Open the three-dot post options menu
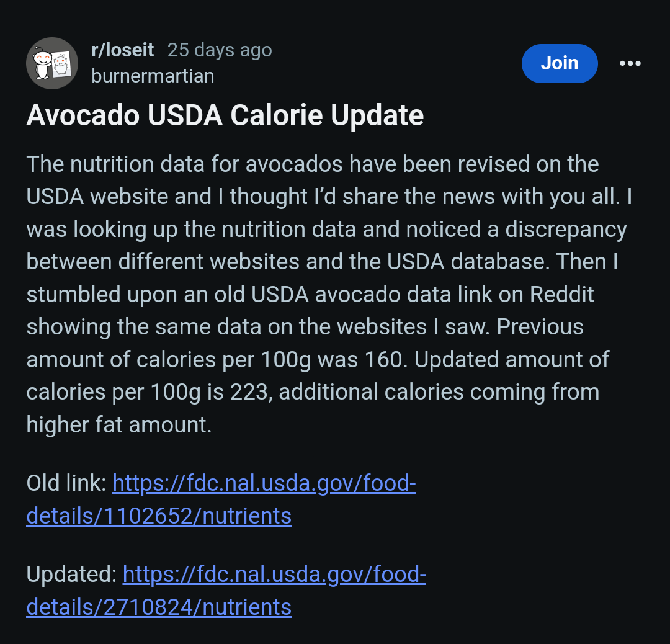The width and height of the screenshot is (670, 644). 630,63
